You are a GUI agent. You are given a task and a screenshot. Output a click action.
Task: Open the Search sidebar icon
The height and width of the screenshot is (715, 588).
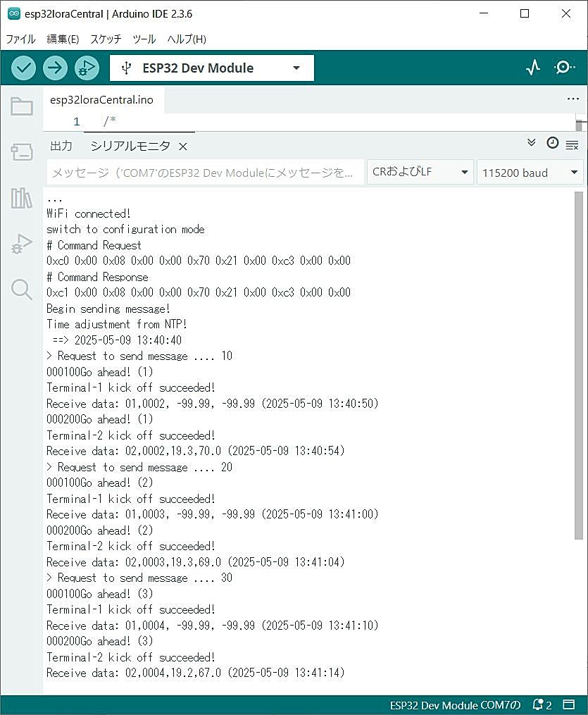[x=21, y=290]
